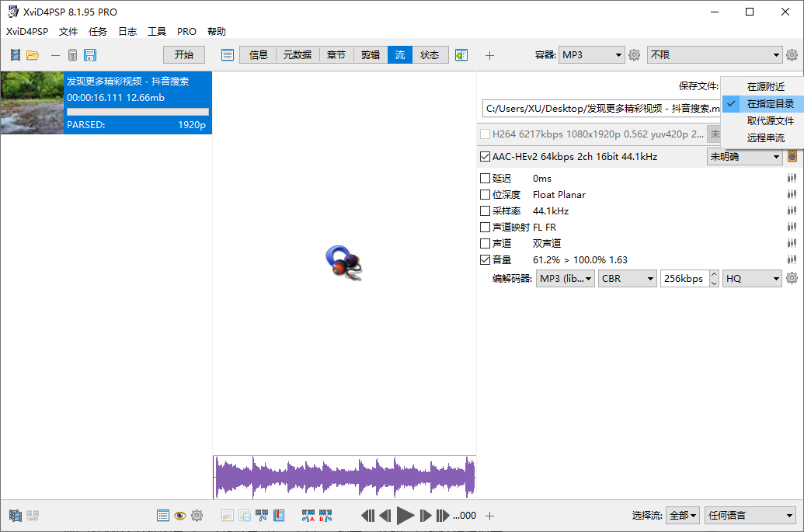Enable the 延迟 checkbox

point(486,179)
